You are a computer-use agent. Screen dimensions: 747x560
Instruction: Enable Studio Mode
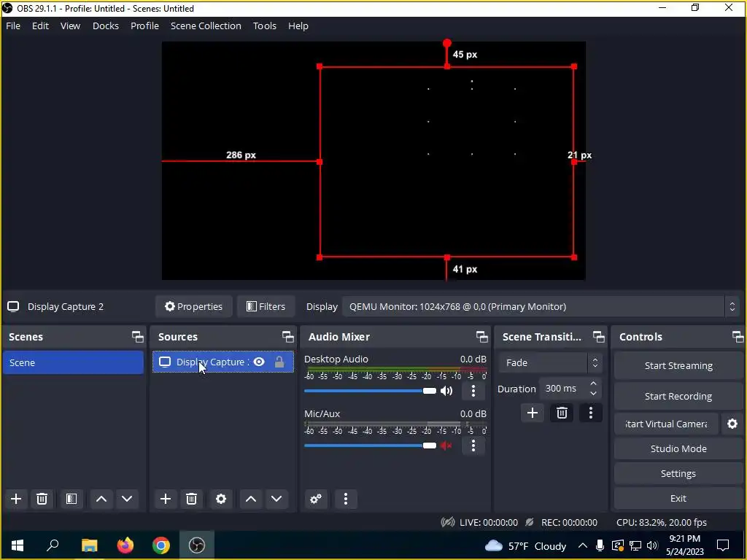tap(678, 448)
